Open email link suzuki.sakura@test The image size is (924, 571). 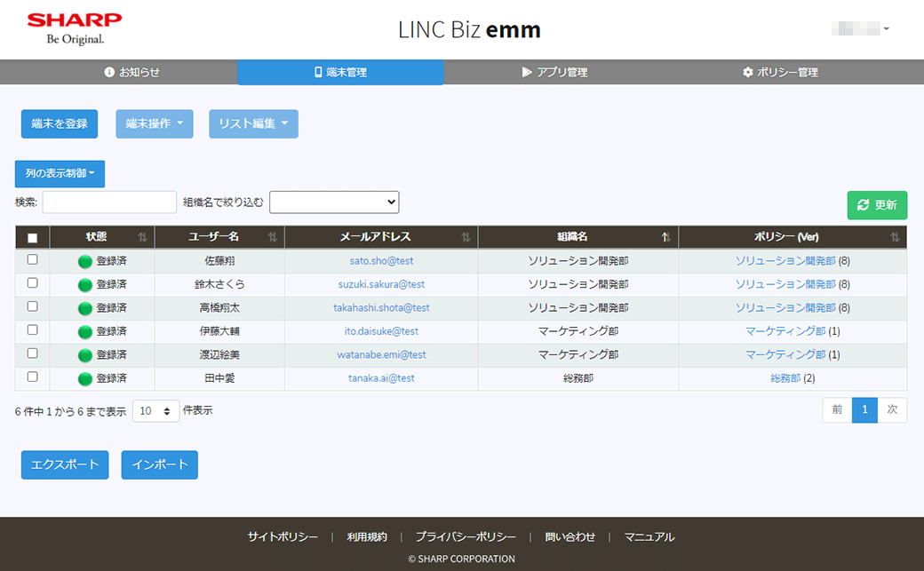click(381, 285)
